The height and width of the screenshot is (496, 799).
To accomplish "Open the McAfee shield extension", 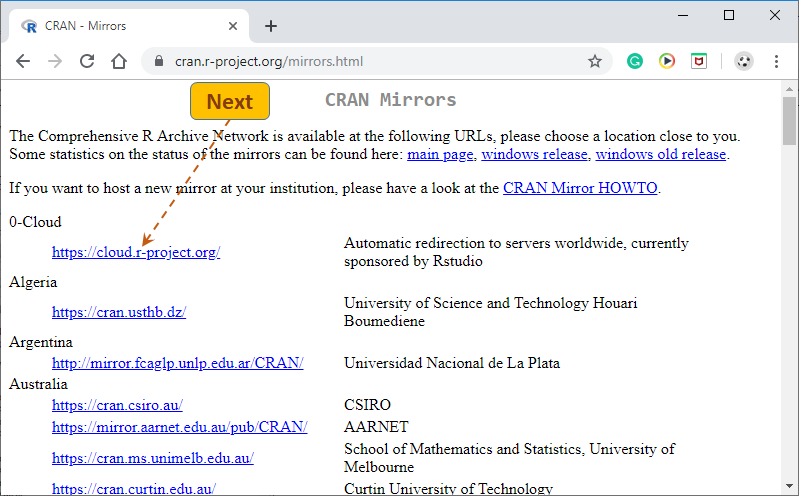I will 699,61.
